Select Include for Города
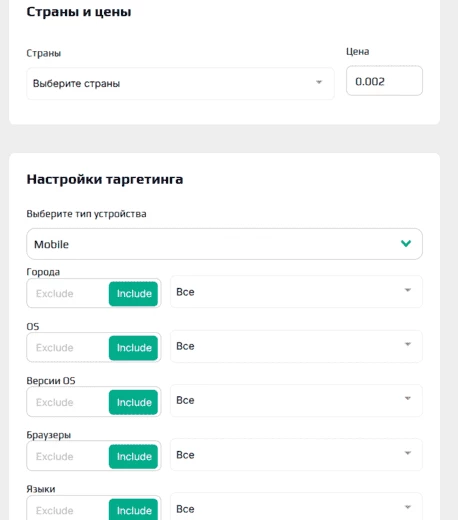 (x=133, y=294)
